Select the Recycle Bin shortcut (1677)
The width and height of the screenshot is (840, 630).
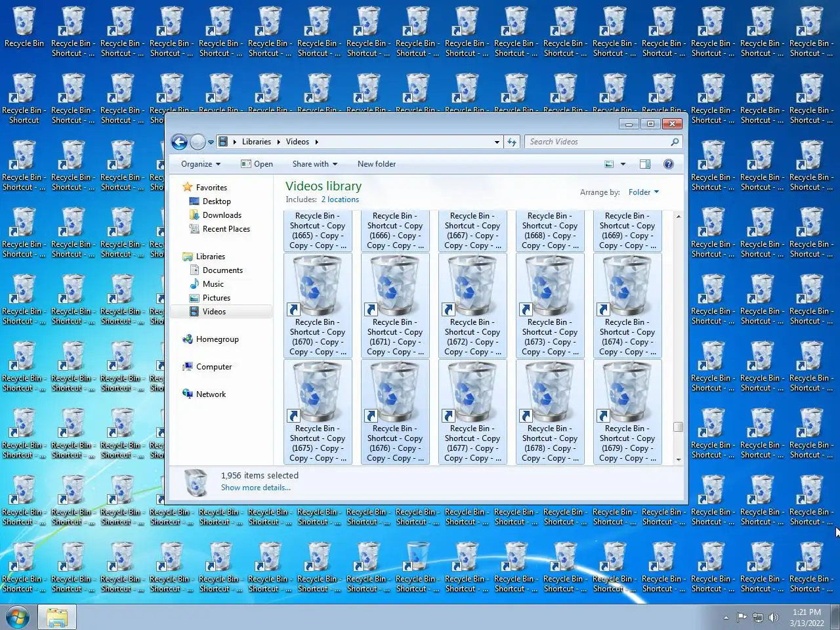472,411
